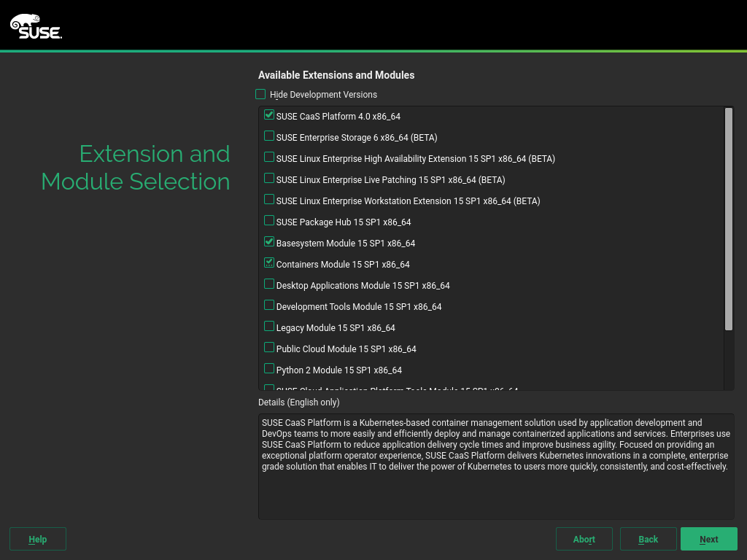The image size is (747, 560).
Task: Select Live Patching 15 SP1 checkbox
Action: tap(269, 179)
